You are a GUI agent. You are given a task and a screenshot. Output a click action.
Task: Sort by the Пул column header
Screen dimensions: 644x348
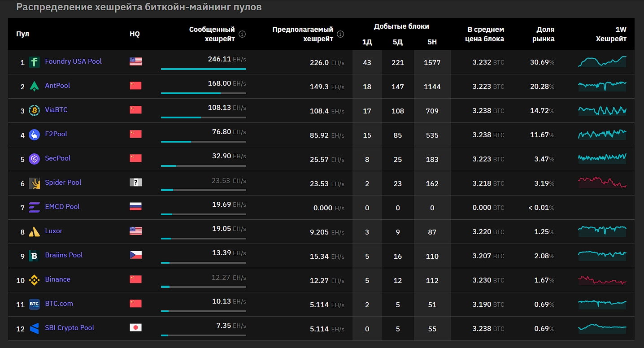click(x=22, y=34)
